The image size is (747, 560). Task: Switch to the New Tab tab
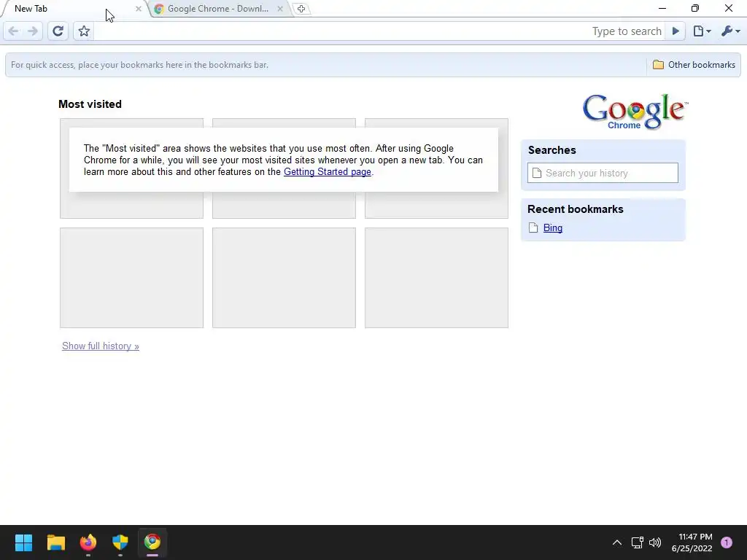click(71, 9)
